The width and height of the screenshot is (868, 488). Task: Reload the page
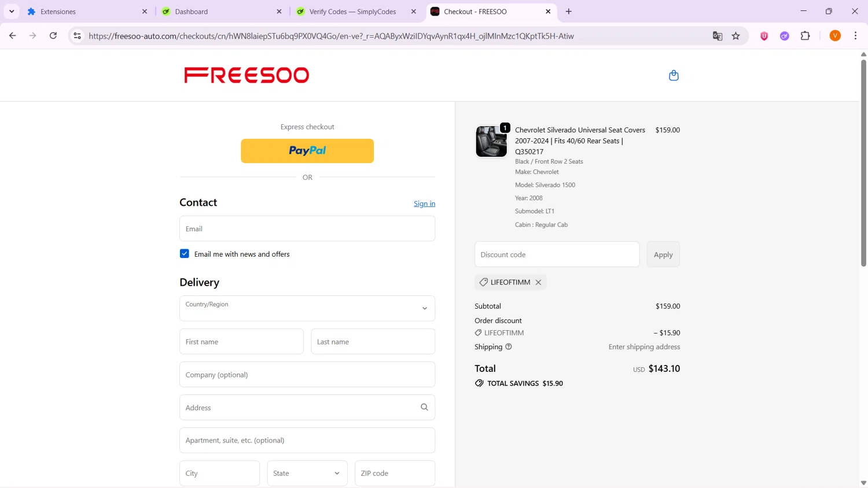click(53, 36)
